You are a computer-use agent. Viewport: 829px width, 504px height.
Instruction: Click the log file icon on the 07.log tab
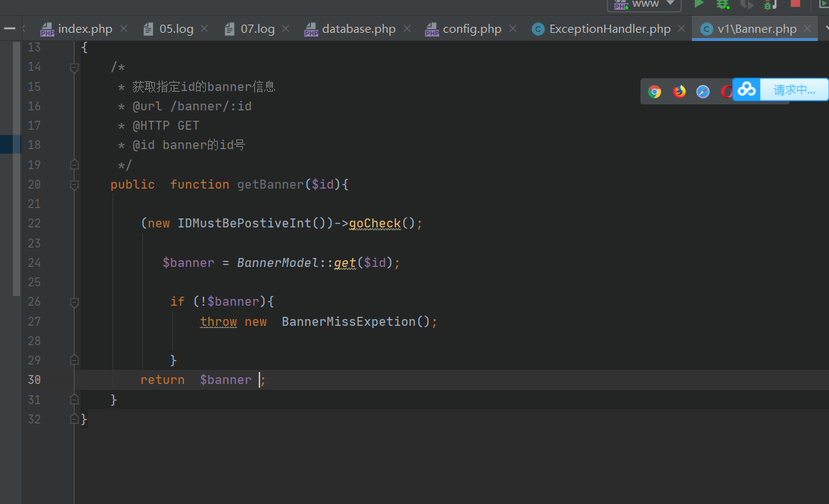(x=230, y=29)
